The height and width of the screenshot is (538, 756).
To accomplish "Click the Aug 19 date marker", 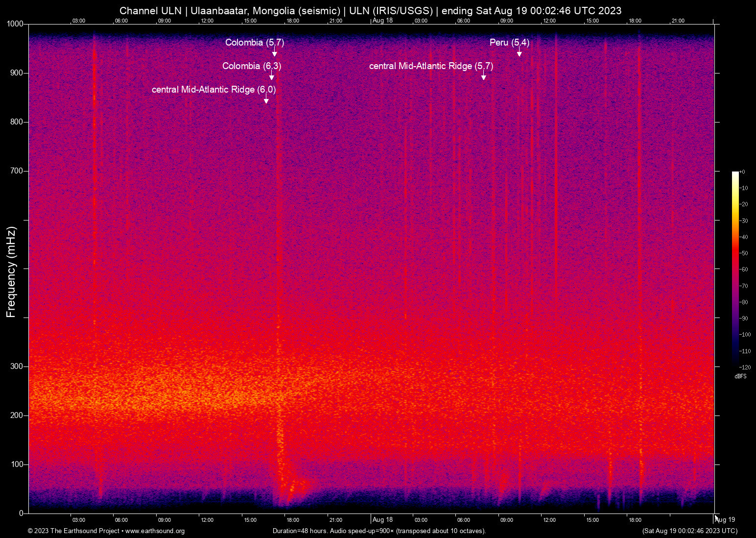I will tap(725, 520).
